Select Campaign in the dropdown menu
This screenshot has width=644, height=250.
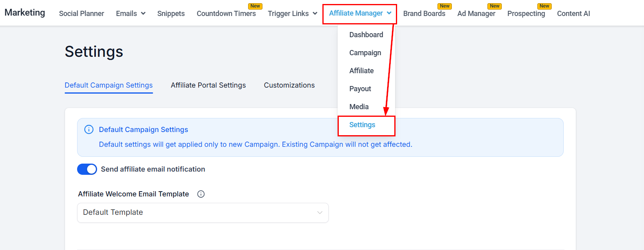pos(365,53)
